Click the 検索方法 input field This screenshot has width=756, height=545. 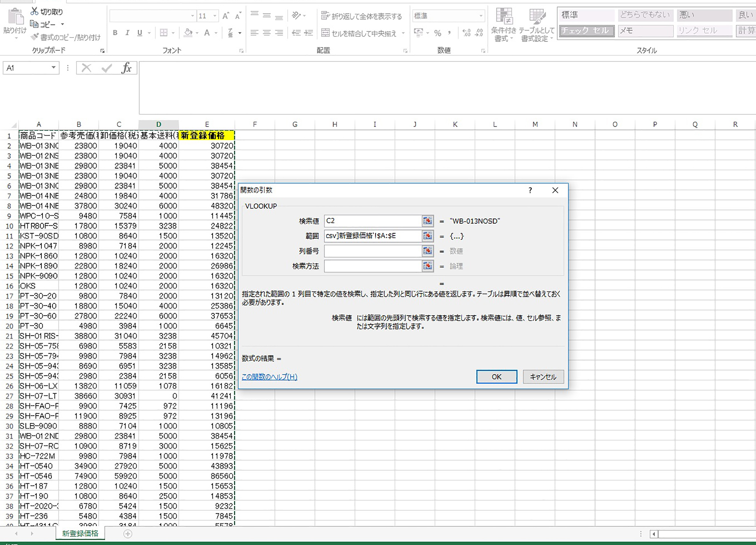373,266
